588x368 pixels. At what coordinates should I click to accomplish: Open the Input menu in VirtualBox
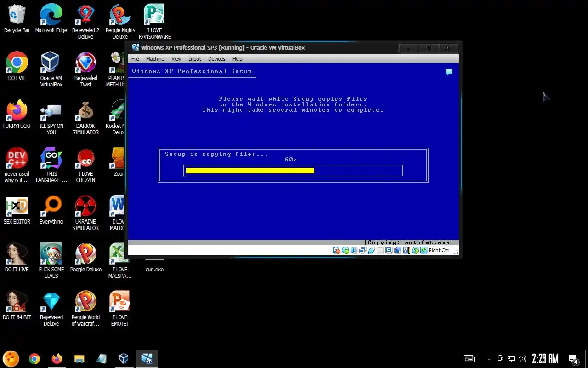coord(195,59)
